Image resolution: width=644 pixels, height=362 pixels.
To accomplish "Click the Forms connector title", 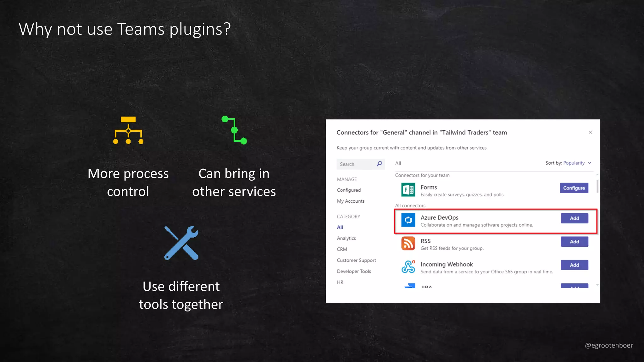I will pos(429,187).
